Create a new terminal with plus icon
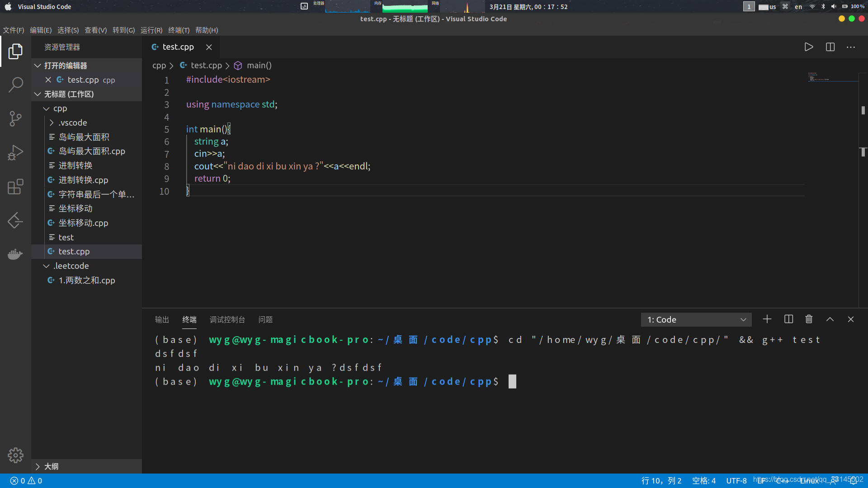Viewport: 868px width, 488px height. point(767,319)
